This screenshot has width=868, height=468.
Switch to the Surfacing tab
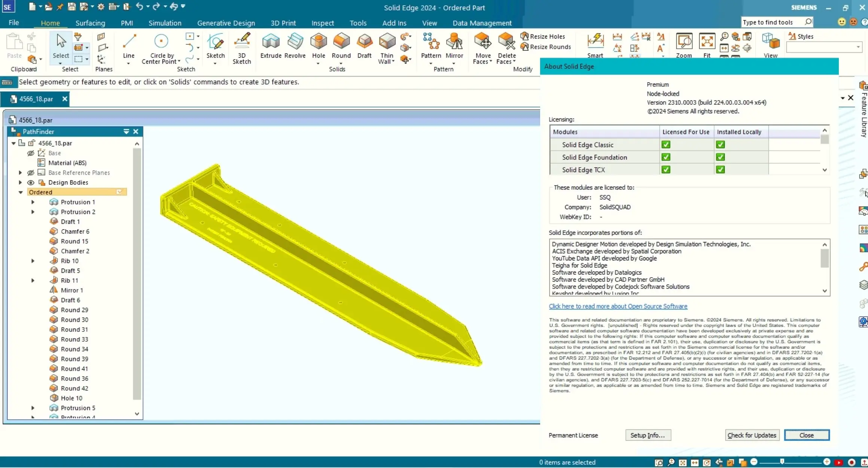[90, 23]
